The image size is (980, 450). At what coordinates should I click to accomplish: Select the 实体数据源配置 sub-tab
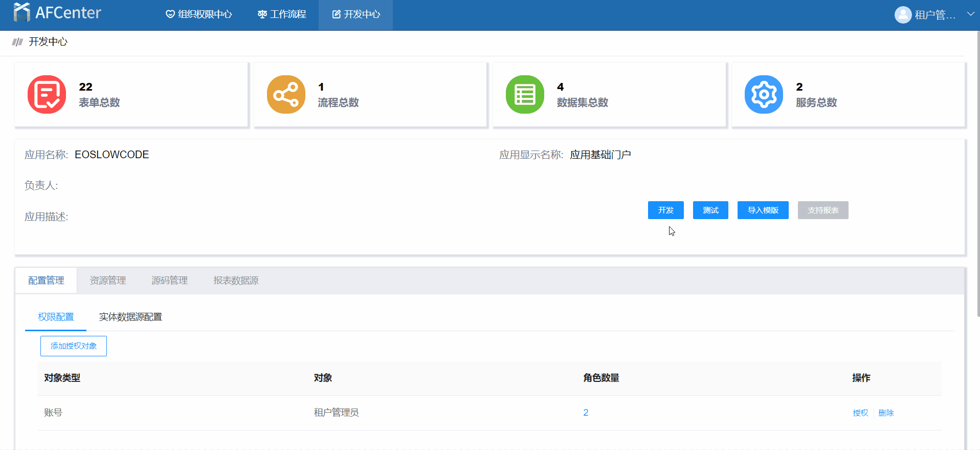[130, 317]
